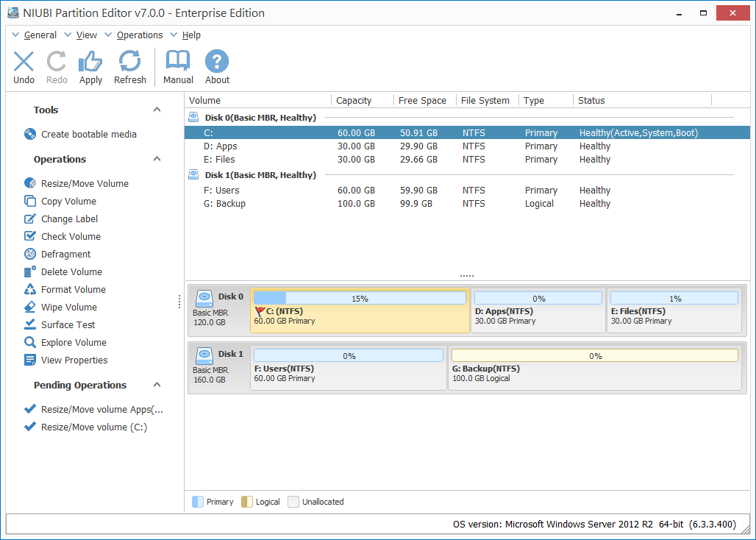756x540 pixels.
Task: Click the Type column header
Action: [x=546, y=100]
